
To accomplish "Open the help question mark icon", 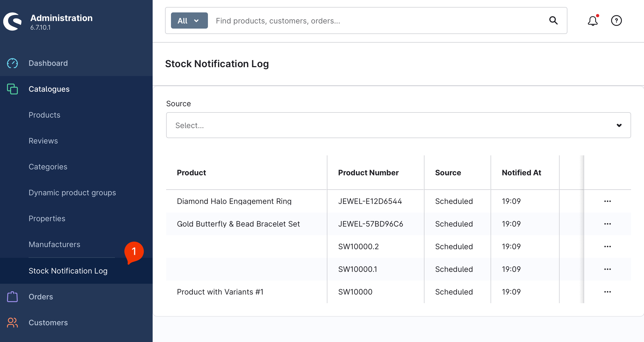I will [616, 20].
